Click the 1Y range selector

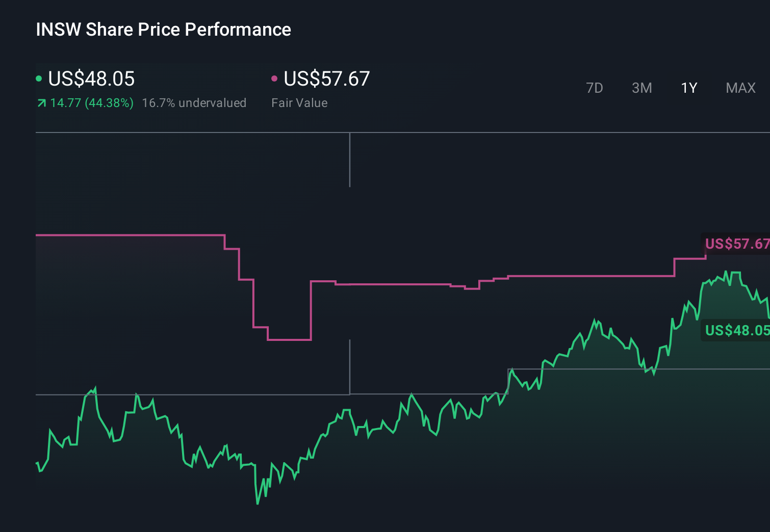689,88
